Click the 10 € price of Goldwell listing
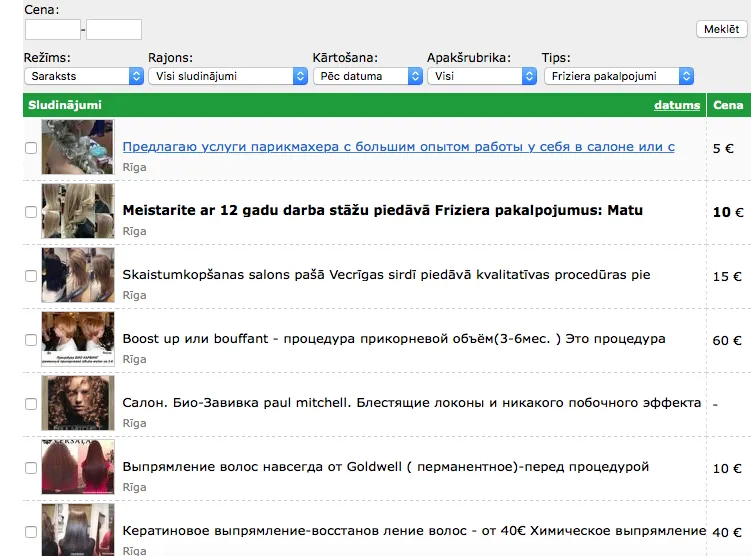The image size is (751, 556). tap(727, 468)
